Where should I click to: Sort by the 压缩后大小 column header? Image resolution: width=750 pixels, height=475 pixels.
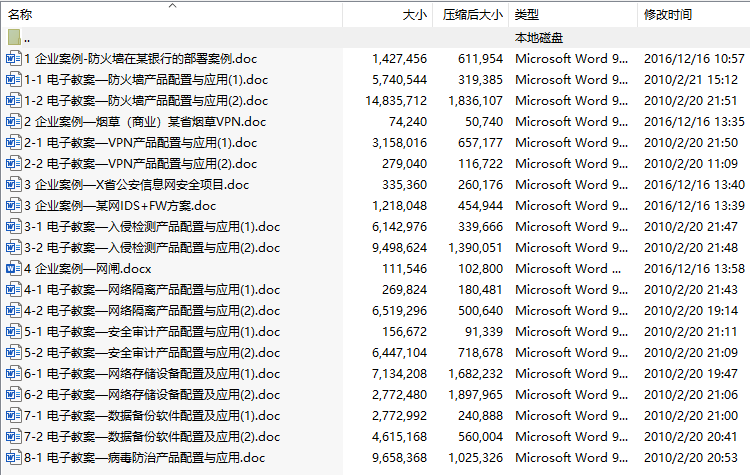coord(473,15)
